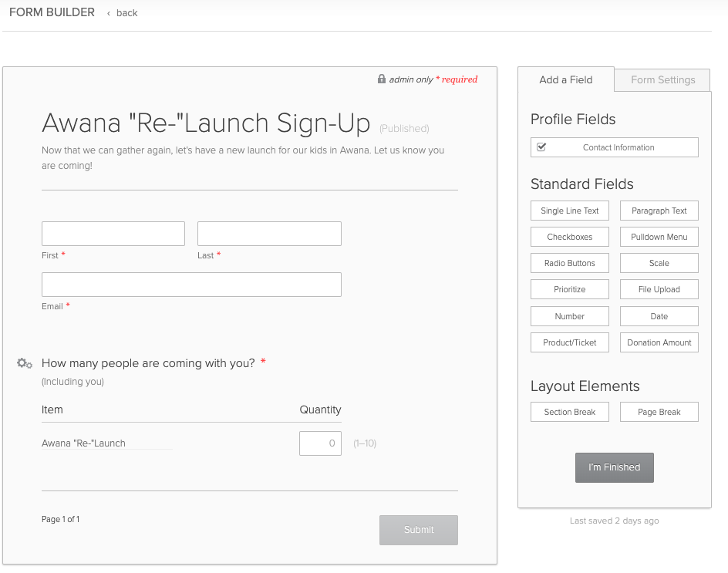The width and height of the screenshot is (728, 573).
Task: Add a Pulldown Menu field
Action: tap(659, 238)
